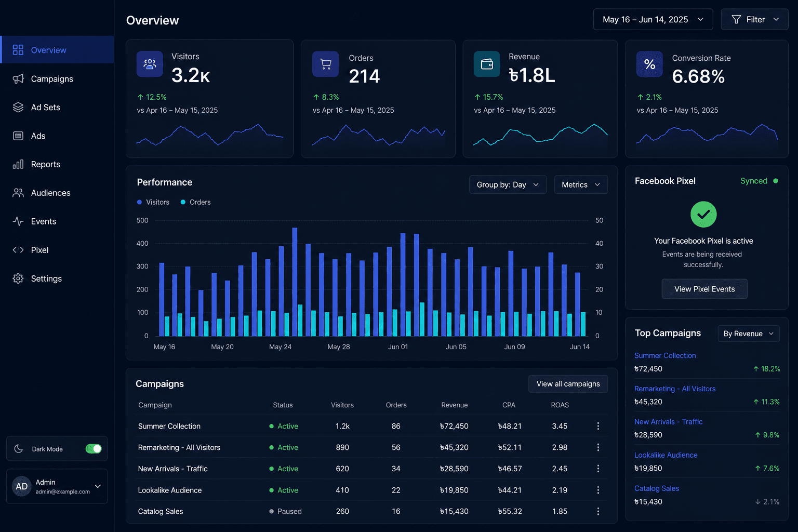Toggle the Dark Mode switch off
Viewport: 798px width, 532px height.
click(x=94, y=448)
